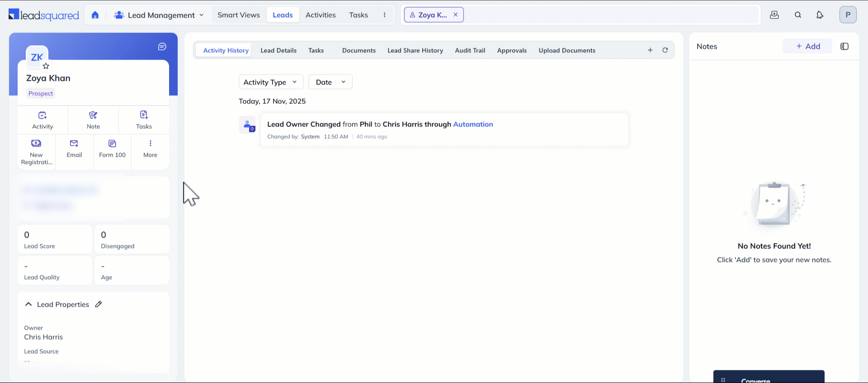Add a new tab with plus icon
Image resolution: width=868 pixels, height=383 pixels.
pos(650,50)
